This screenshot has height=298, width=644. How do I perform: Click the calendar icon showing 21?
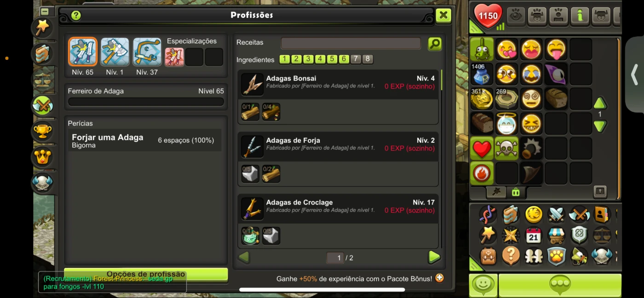pos(534,235)
